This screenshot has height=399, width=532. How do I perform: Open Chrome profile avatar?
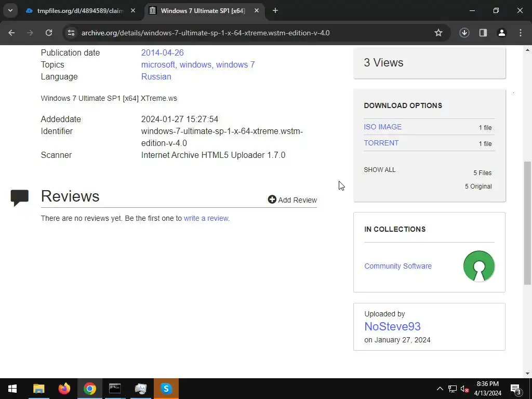(x=501, y=33)
